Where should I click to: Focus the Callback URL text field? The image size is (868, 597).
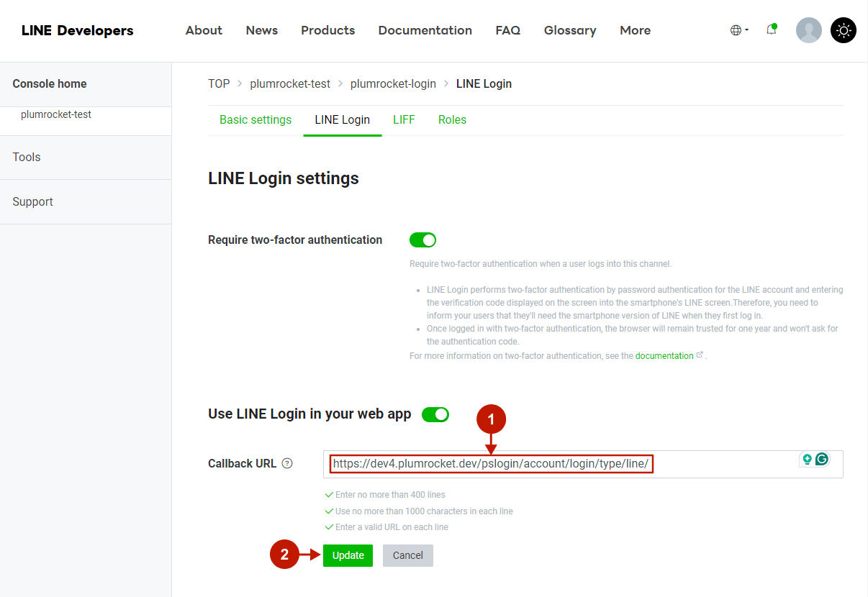tap(583, 464)
